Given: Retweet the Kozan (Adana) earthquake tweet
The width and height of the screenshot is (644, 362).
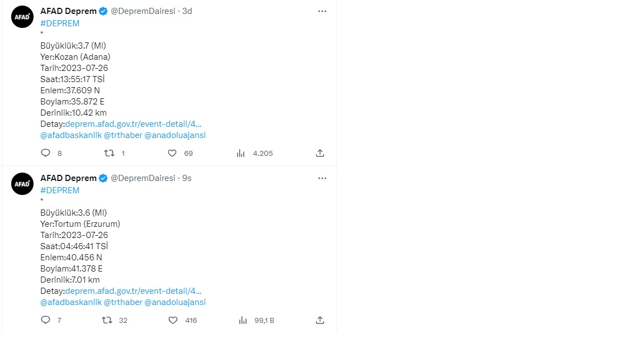Looking at the screenshot, I should (x=110, y=153).
